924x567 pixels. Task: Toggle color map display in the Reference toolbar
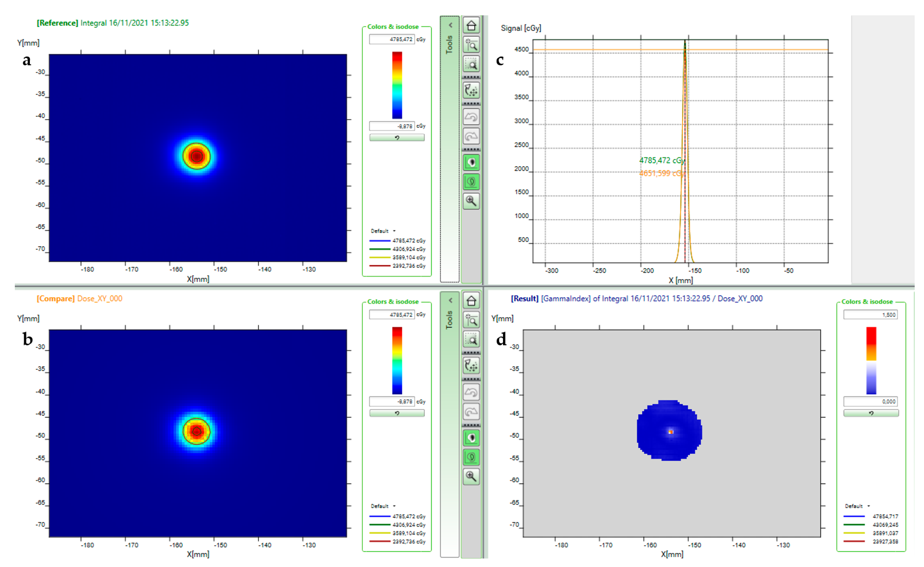point(471,163)
